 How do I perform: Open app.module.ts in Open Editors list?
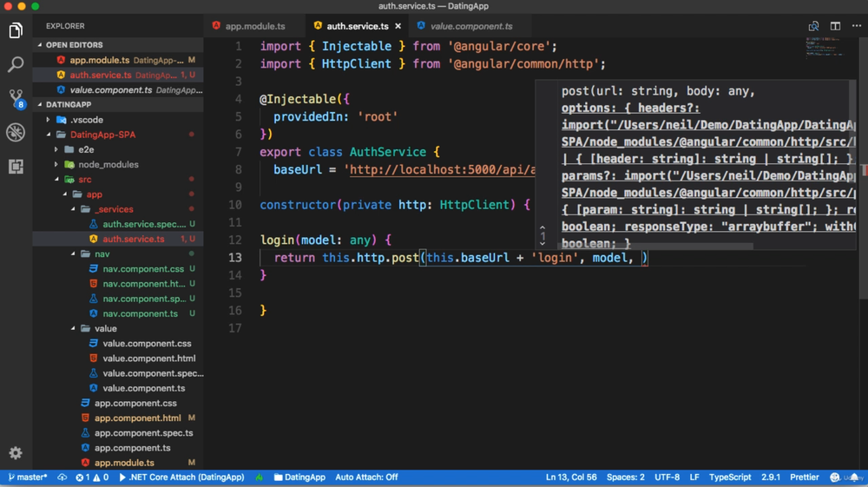click(x=118, y=60)
